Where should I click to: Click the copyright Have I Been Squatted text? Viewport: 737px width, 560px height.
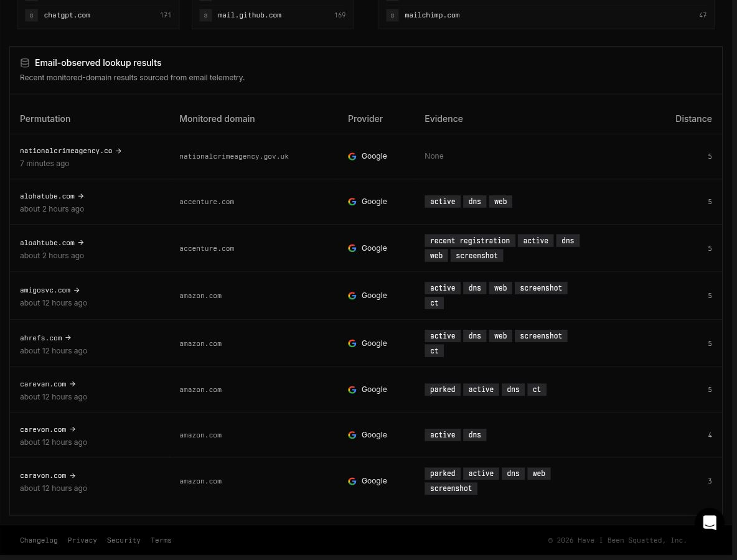(x=617, y=540)
